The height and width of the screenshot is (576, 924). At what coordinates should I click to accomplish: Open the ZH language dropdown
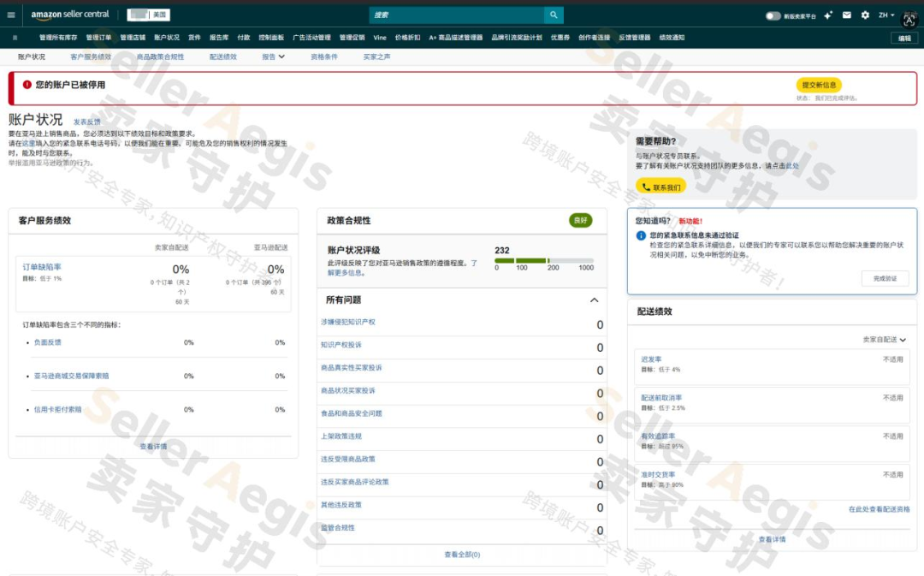click(x=886, y=15)
